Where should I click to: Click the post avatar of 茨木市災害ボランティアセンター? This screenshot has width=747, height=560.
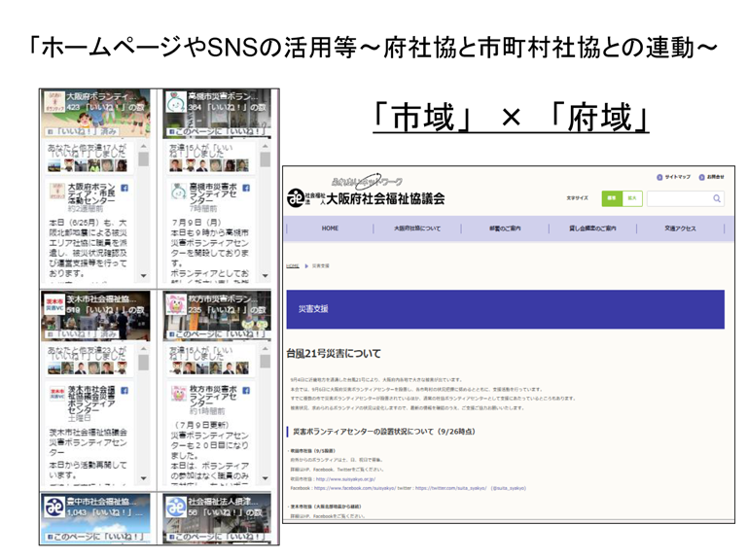click(57, 394)
